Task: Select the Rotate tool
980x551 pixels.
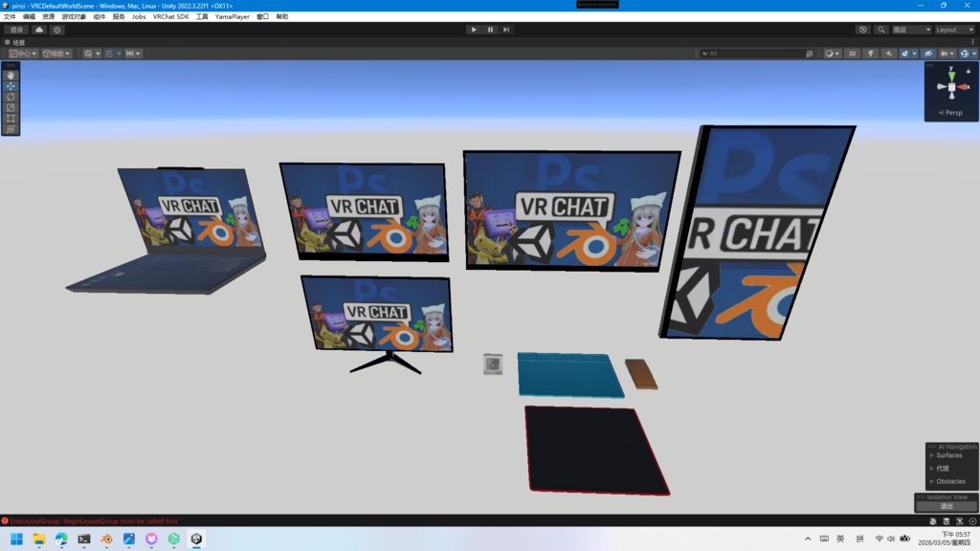Action: pyautogui.click(x=11, y=97)
